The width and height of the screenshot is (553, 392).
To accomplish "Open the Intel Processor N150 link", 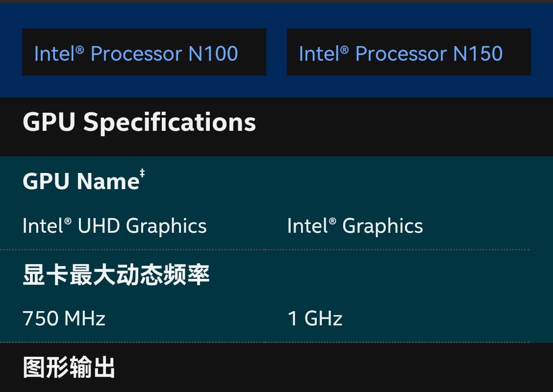I will pos(401,53).
